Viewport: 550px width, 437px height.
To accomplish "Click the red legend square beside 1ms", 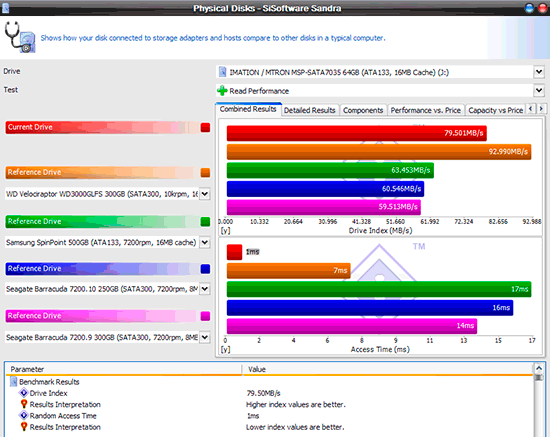I will tap(234, 252).
